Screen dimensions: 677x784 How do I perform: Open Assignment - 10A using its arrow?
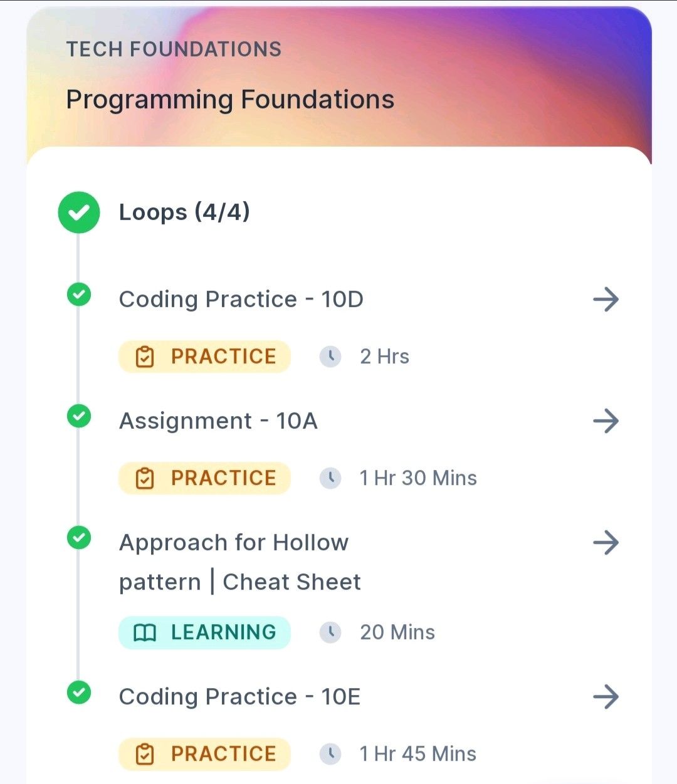click(606, 421)
